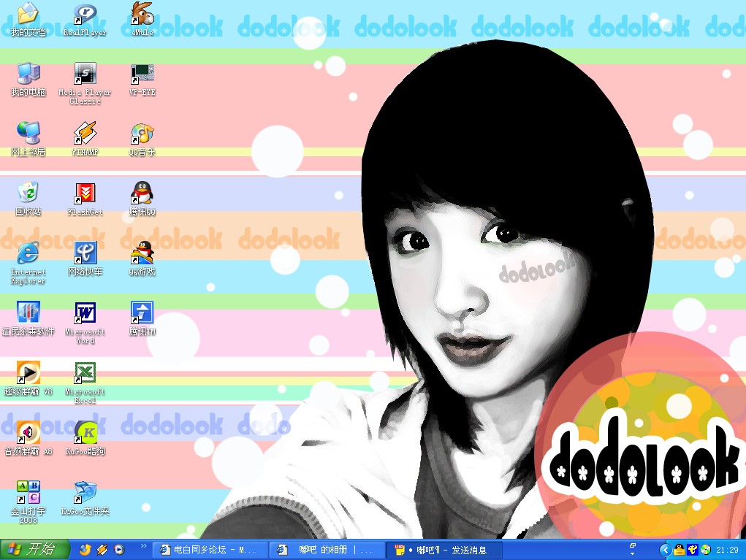Select the Internet Explorer desktop icon
The image size is (746, 560).
[x=28, y=253]
